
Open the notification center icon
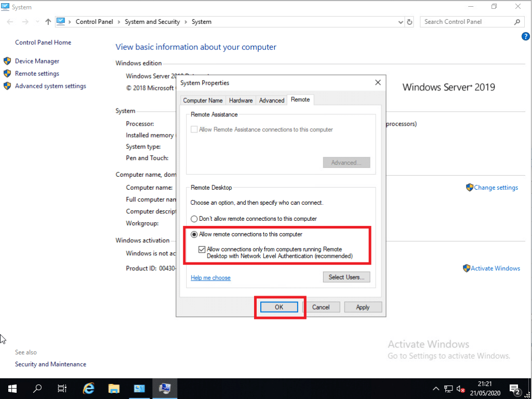pos(515,389)
